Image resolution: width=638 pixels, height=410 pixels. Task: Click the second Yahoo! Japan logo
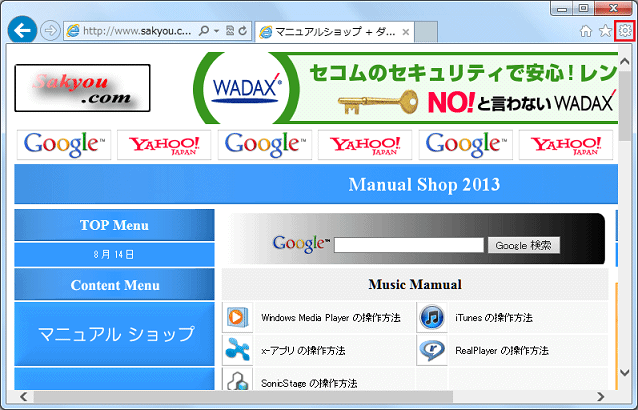click(365, 145)
